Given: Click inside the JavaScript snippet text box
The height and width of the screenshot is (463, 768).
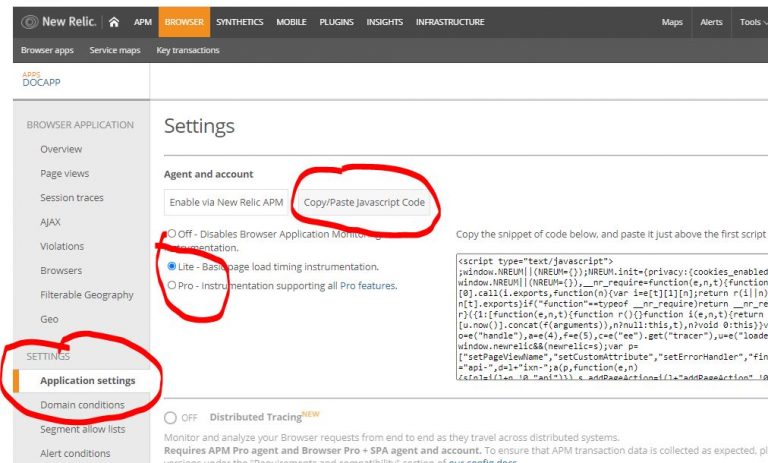Looking at the screenshot, I should (x=612, y=317).
